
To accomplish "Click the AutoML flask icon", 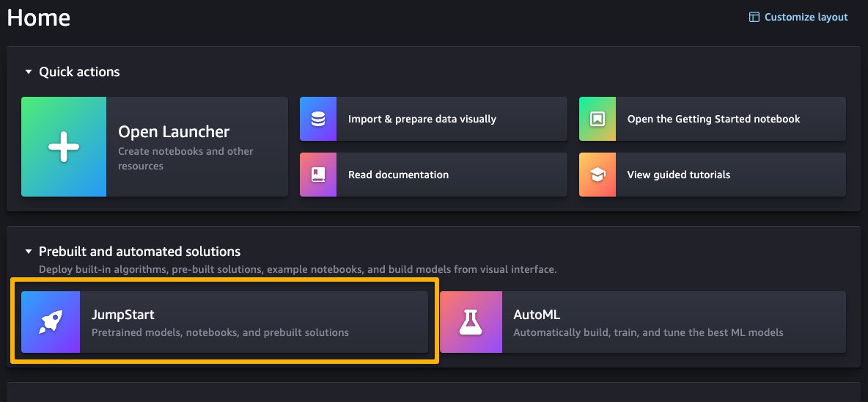I will 471,322.
